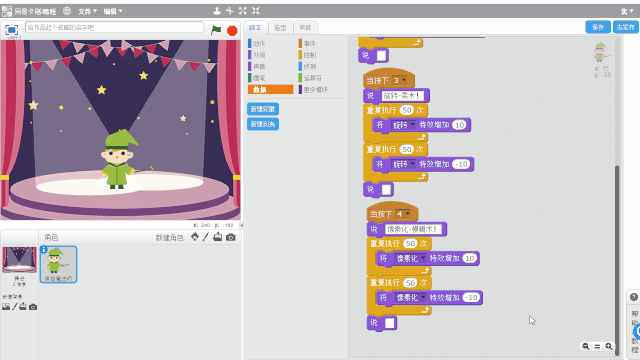Select the stage backdrop thumbnail
Viewport: 640px width, 360px height.
(x=19, y=260)
